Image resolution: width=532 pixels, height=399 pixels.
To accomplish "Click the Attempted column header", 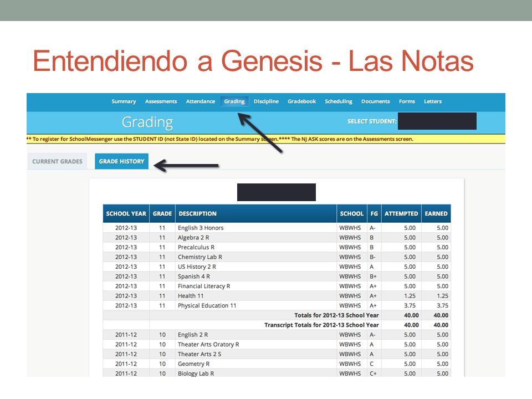I will tap(401, 214).
